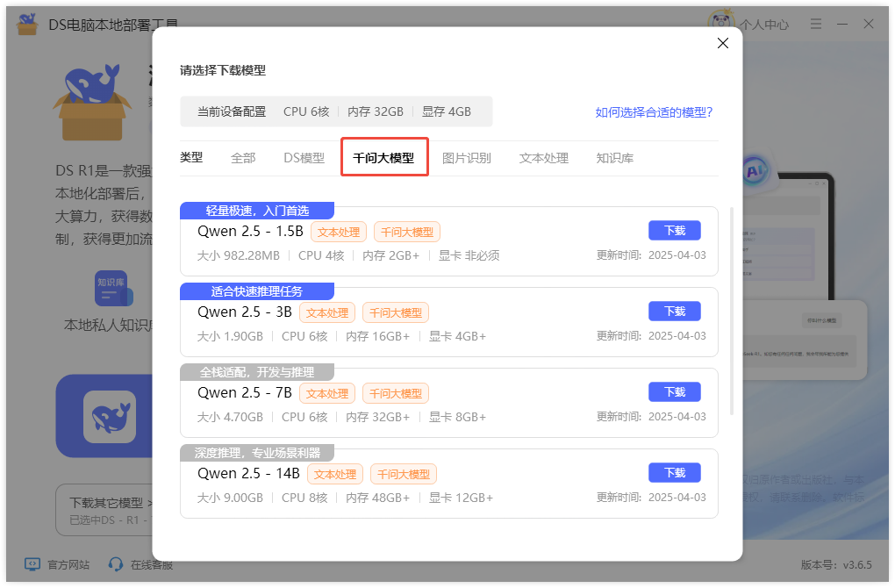895x588 pixels.
Task: Minimize the main application window
Action: (x=842, y=24)
